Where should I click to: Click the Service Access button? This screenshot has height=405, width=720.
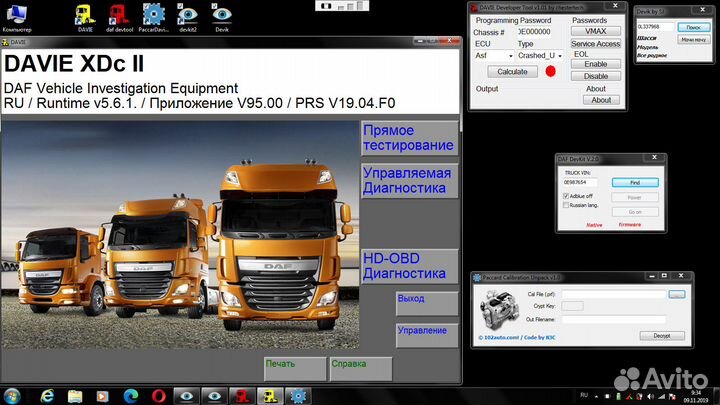[596, 44]
